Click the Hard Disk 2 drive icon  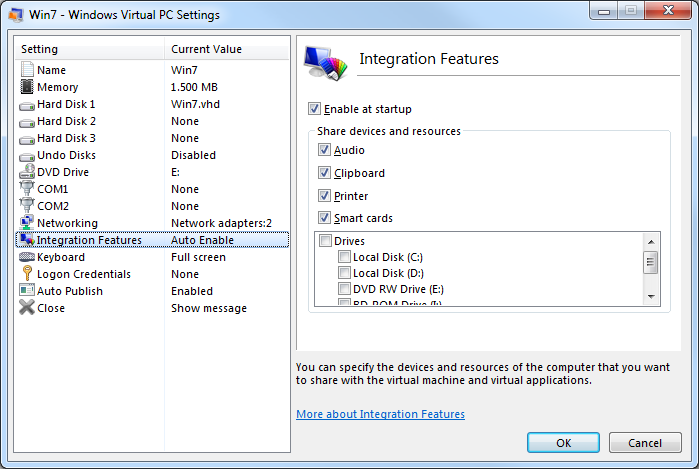(x=27, y=123)
